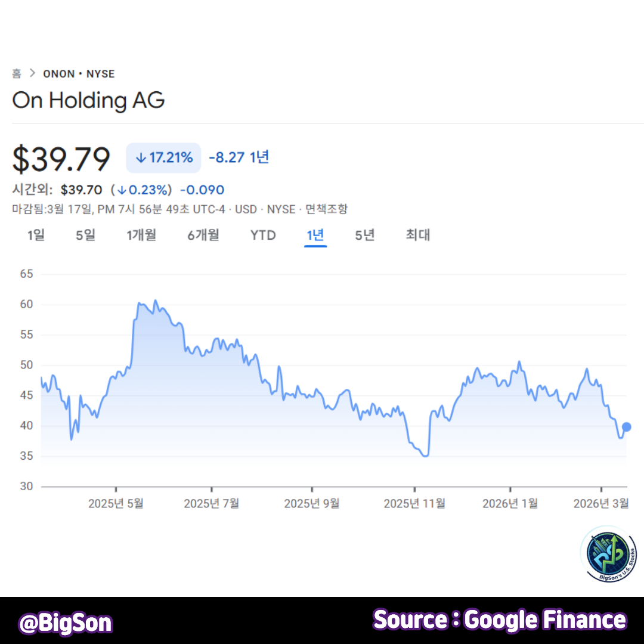Viewport: 644px width, 644px height.
Task: Select the 5일 time range tab
Action: pos(85,235)
